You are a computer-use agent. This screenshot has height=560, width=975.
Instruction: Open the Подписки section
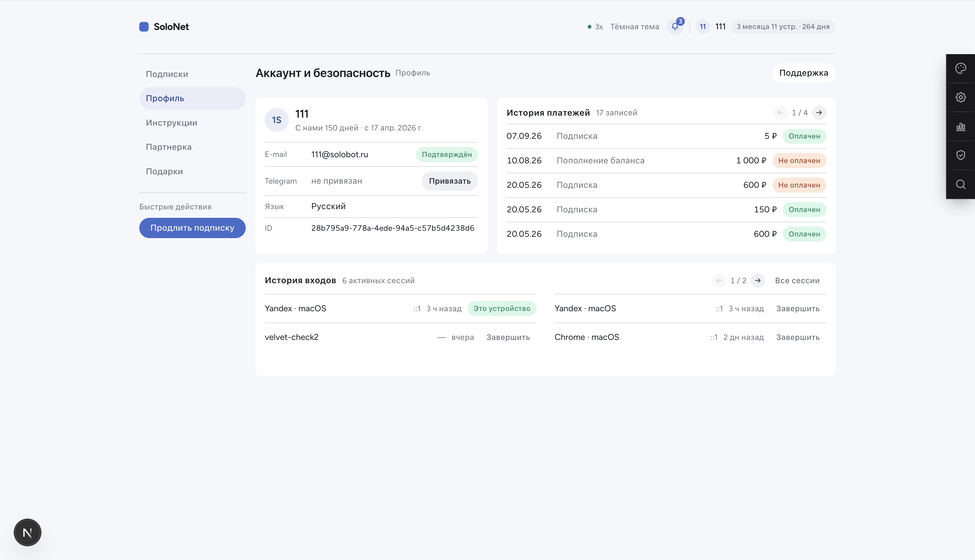pyautogui.click(x=192, y=74)
